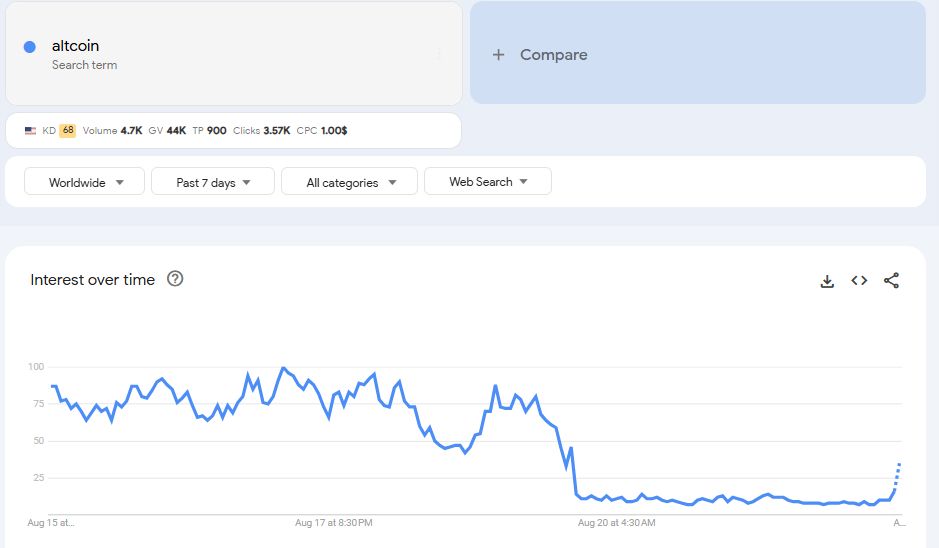Expand the Worldwide region dropdown

pos(87,182)
